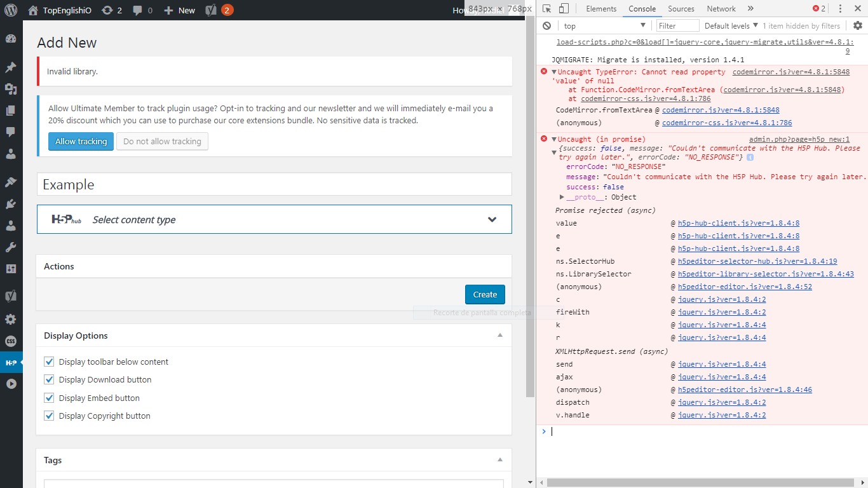The width and height of the screenshot is (868, 488).
Task: Toggle DevTools device toolbar icon
Action: (x=564, y=9)
